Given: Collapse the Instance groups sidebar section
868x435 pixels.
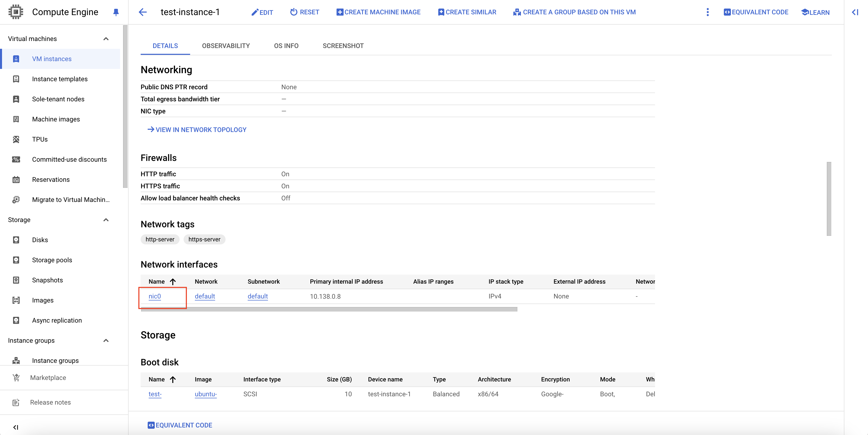Looking at the screenshot, I should 106,340.
